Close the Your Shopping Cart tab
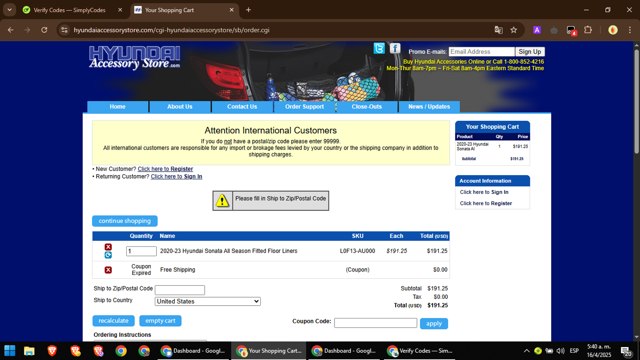The height and width of the screenshot is (360, 640). click(x=231, y=10)
